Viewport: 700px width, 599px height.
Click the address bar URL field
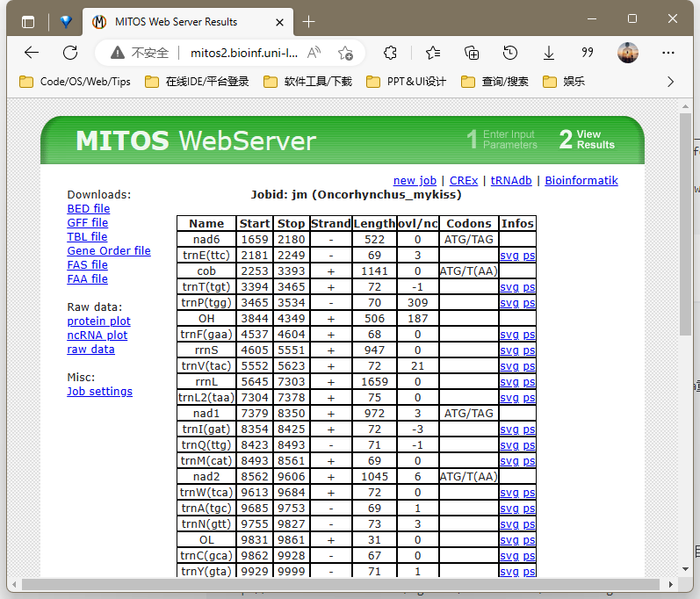tap(237, 53)
